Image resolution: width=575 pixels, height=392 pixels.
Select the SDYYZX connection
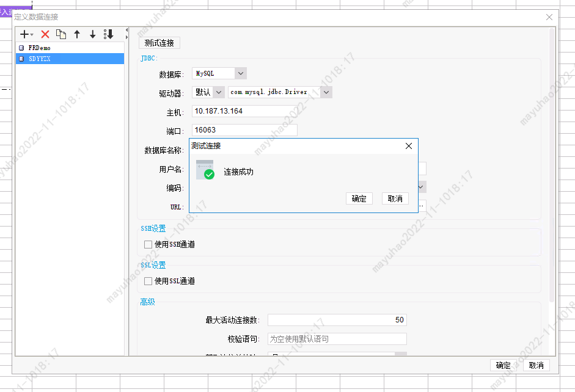70,59
